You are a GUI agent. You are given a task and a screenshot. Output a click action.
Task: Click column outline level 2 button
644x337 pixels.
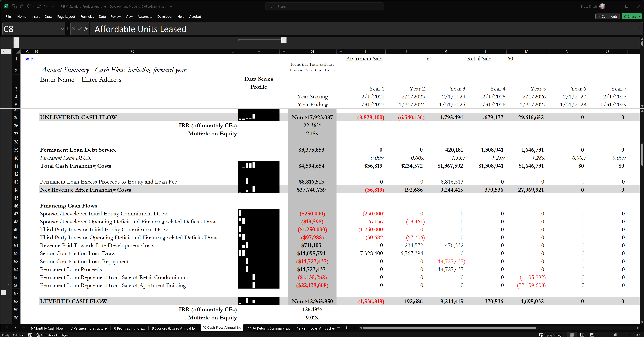[16, 45]
